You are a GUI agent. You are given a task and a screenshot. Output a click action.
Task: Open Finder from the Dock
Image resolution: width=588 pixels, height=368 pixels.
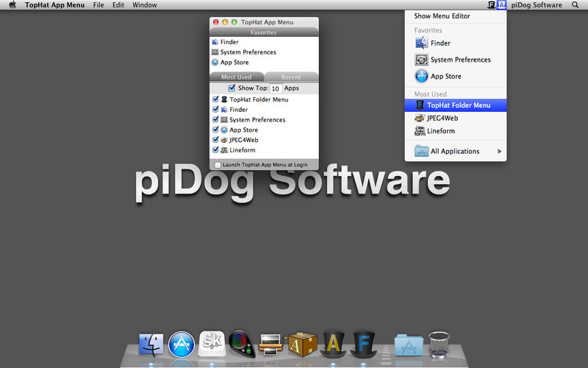(151, 344)
